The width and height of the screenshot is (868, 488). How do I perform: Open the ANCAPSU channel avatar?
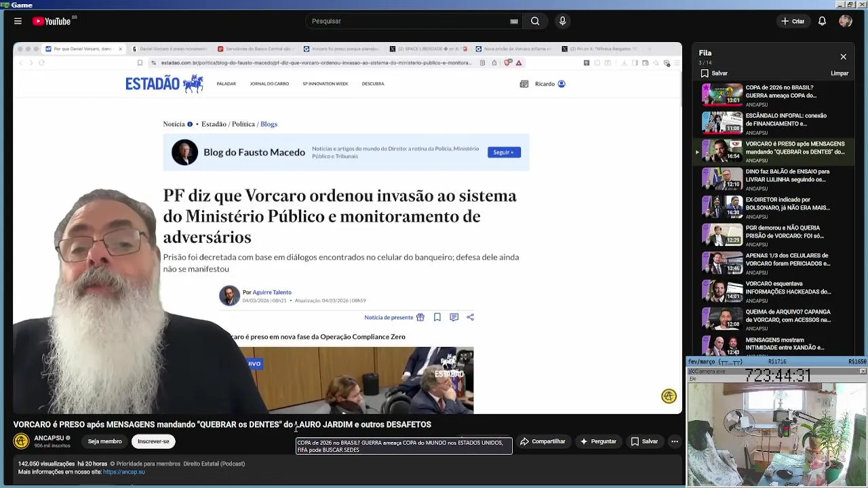pyautogui.click(x=21, y=441)
